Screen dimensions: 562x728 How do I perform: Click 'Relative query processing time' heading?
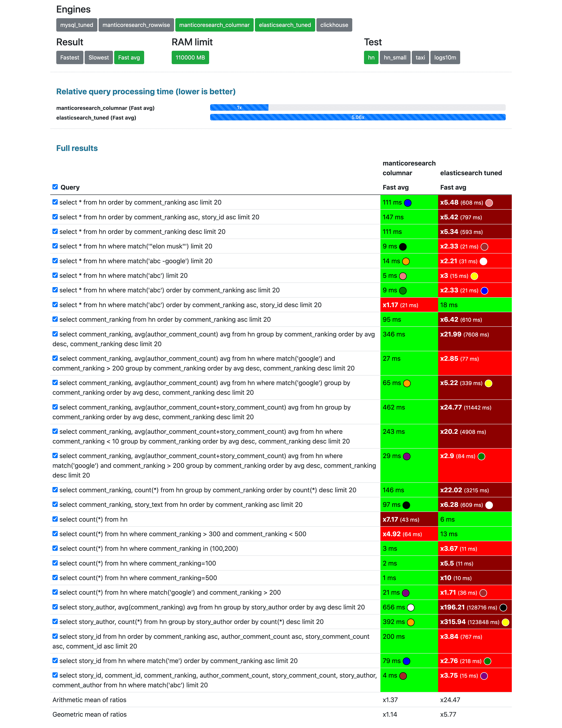coord(146,92)
